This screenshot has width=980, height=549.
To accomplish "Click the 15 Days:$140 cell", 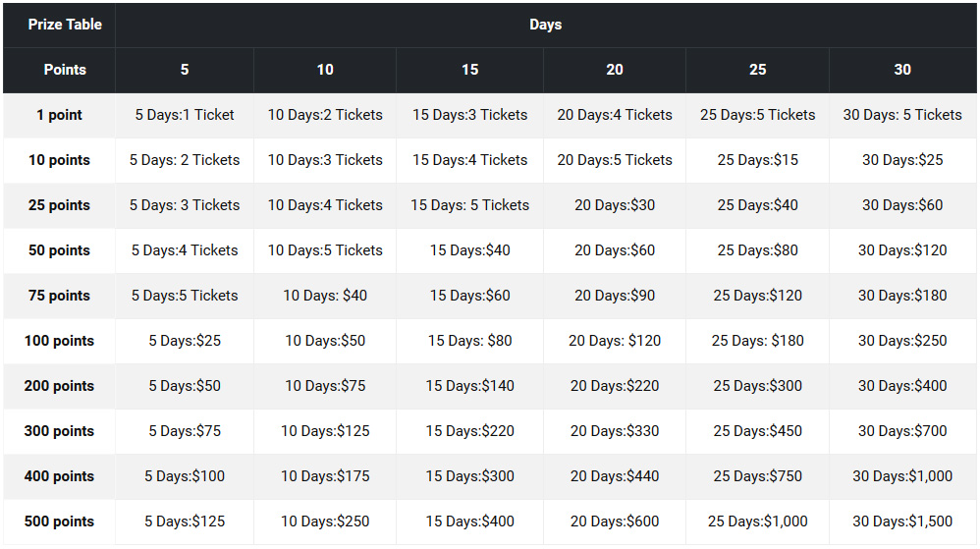I will (x=469, y=386).
